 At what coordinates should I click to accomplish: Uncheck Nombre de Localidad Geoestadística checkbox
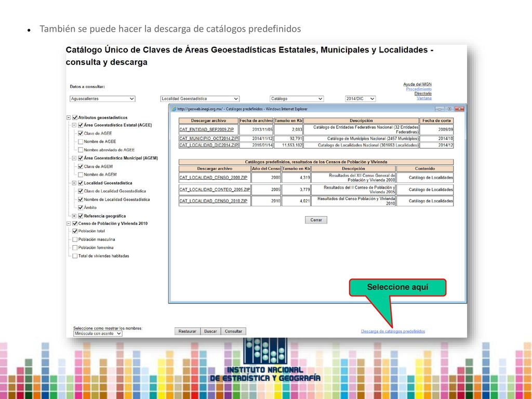tap(81, 199)
